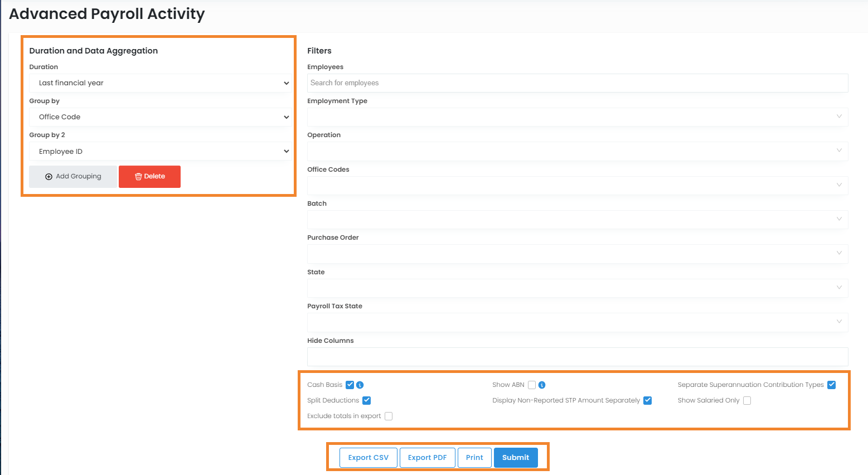Click the Export CSV button
Screen dimensions: 868x475
pyautogui.click(x=368, y=458)
